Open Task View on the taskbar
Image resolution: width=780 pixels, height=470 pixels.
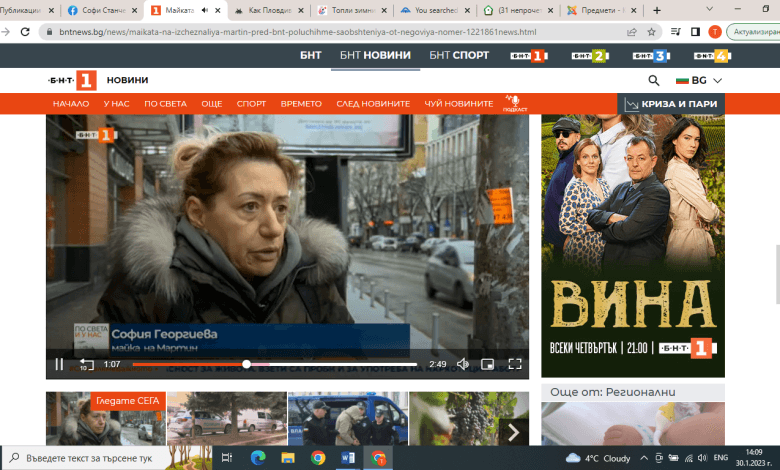pyautogui.click(x=226, y=458)
